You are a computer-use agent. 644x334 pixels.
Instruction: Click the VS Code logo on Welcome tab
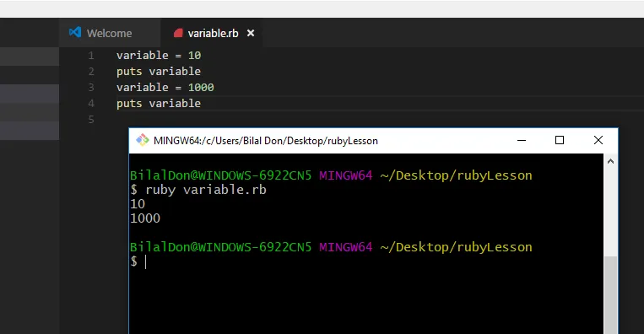[75, 32]
